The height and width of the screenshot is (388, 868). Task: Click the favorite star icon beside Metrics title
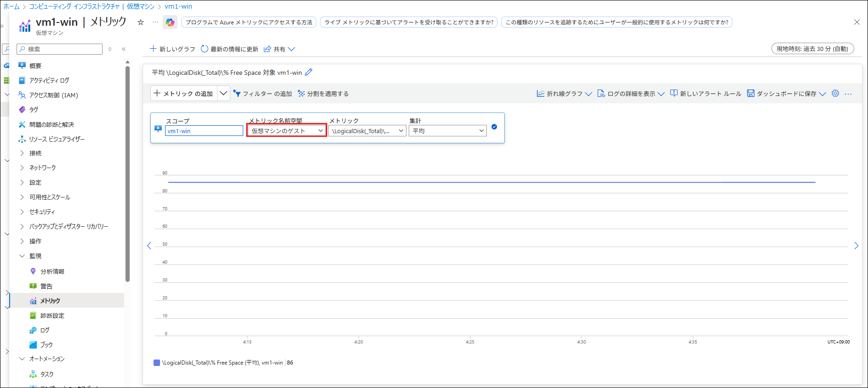[141, 22]
